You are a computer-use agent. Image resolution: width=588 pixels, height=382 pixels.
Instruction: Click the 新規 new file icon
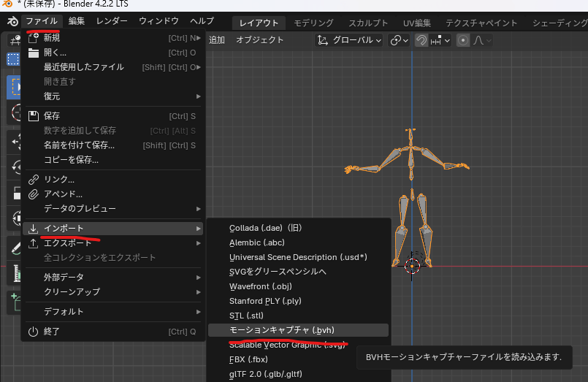click(x=34, y=37)
